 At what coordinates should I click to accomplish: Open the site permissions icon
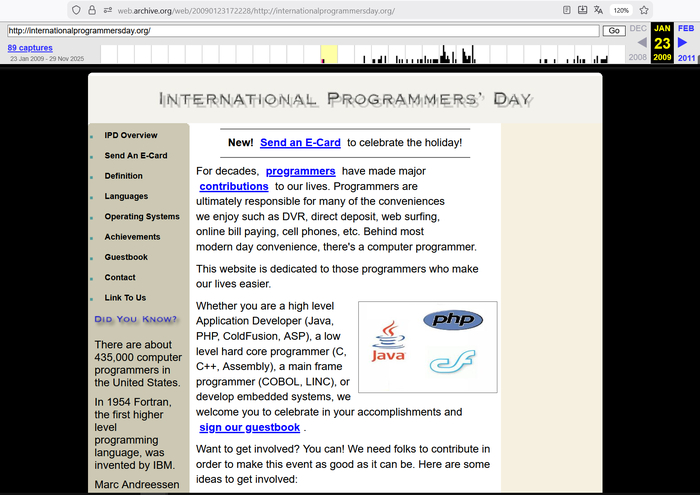(107, 10)
